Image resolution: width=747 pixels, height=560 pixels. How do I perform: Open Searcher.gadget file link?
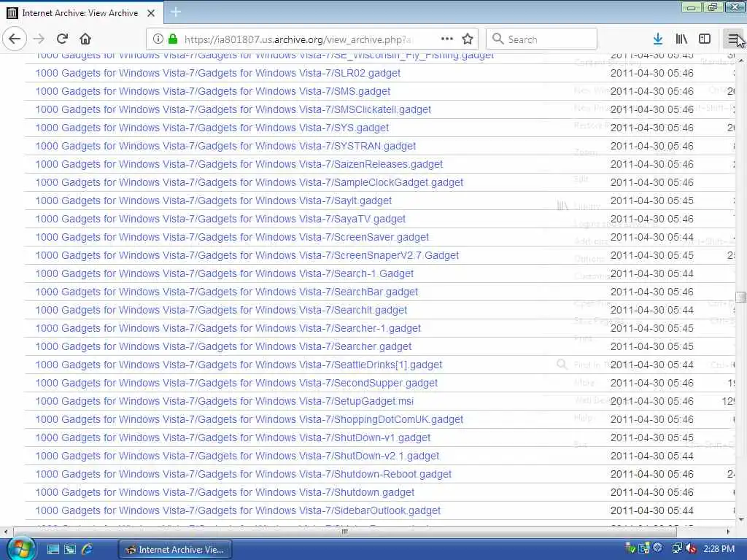click(x=223, y=346)
